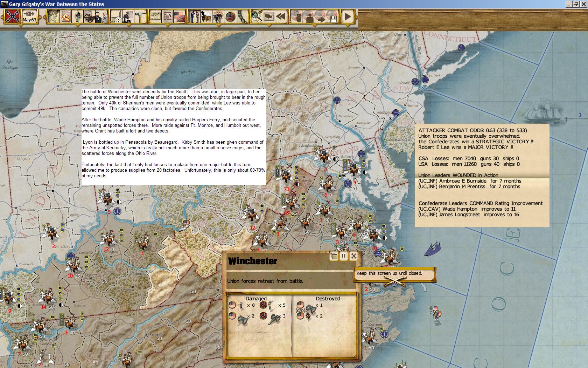Click the factory building toolbar icon
The height and width of the screenshot is (368, 588).
[117, 16]
